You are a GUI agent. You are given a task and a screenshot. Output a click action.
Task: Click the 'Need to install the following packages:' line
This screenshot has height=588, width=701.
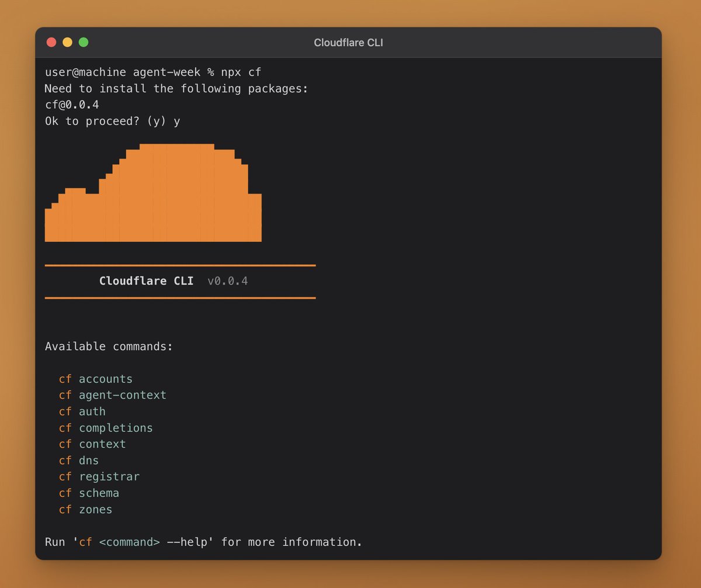[x=176, y=89]
